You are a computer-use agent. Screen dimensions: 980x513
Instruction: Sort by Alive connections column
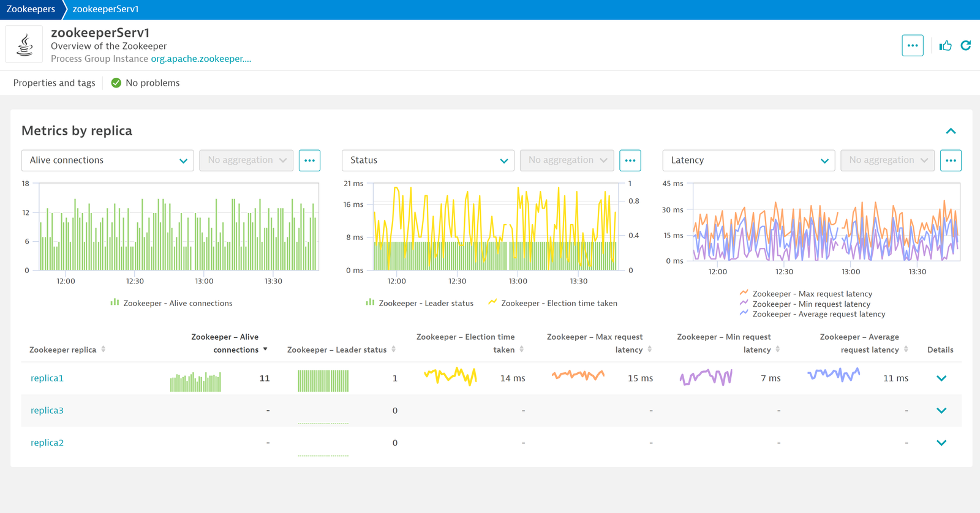pos(230,343)
